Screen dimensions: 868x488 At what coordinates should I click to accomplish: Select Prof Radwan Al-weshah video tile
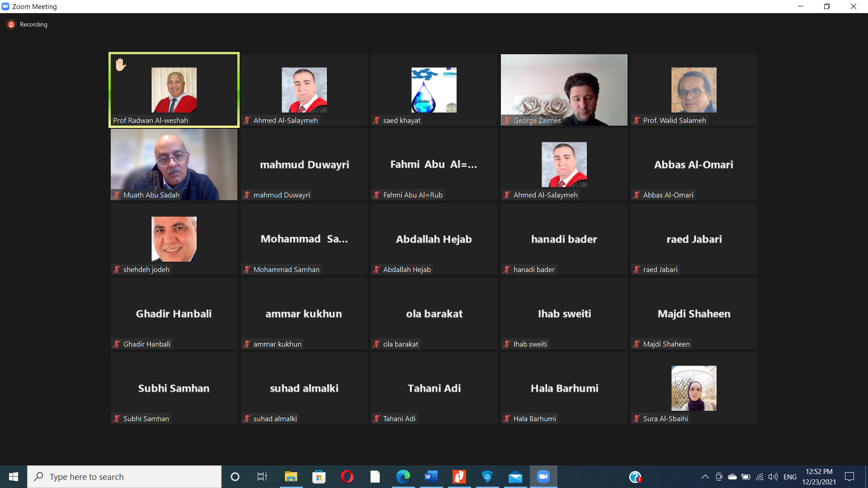pos(174,90)
